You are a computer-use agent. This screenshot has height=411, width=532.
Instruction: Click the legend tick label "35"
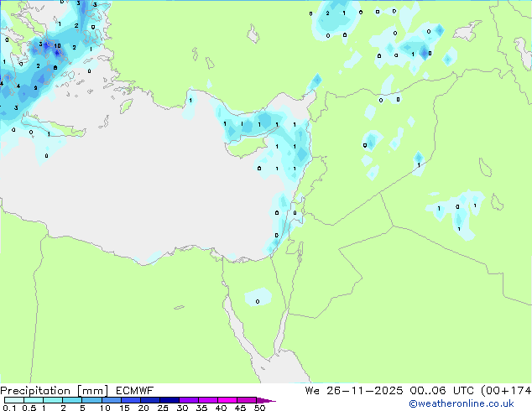(x=201, y=408)
